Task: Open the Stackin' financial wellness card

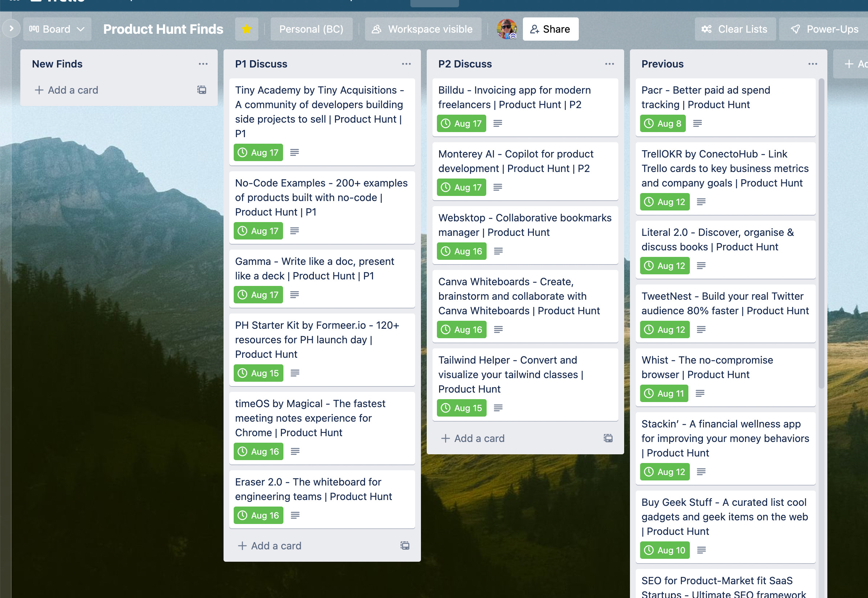Action: [725, 448]
